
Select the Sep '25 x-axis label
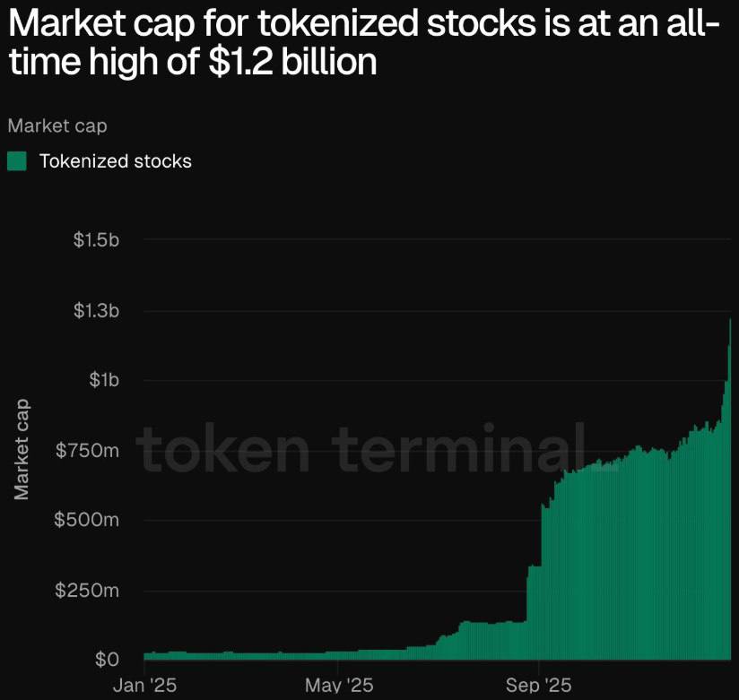[x=537, y=686]
